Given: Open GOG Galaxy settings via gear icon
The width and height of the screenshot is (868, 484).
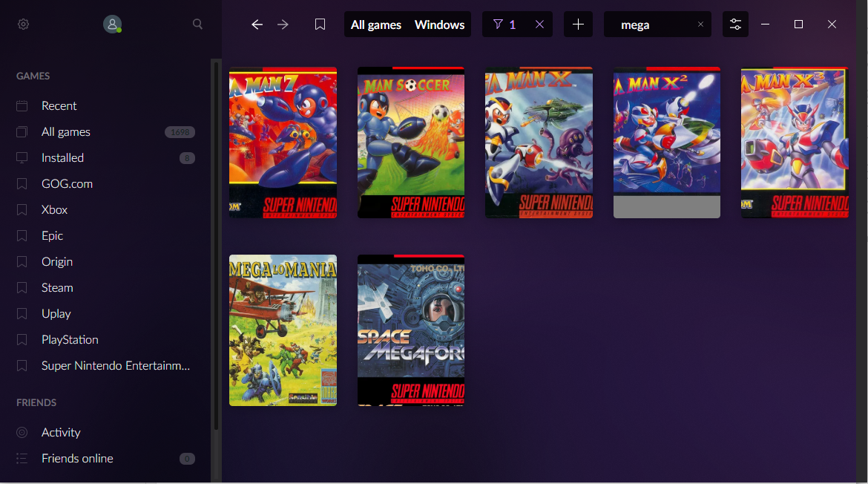Looking at the screenshot, I should click(23, 24).
